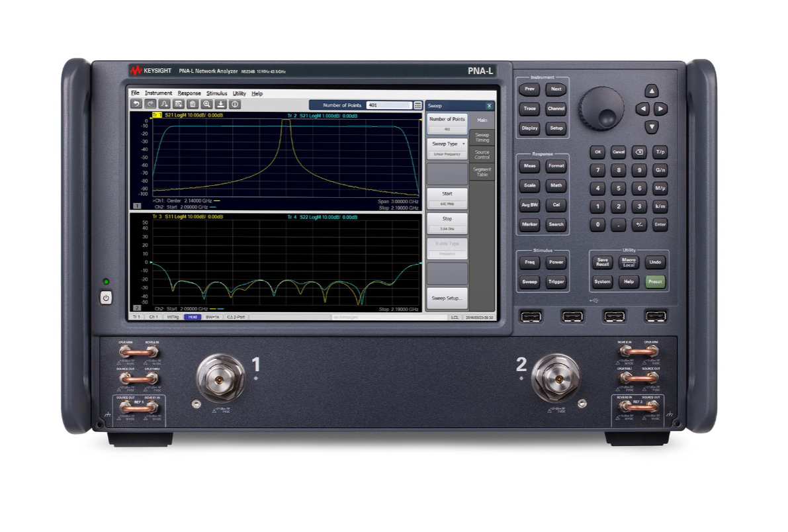Click the magnifier zoom icon in toolbar
Image resolution: width=788 pixels, height=532 pixels.
(206, 104)
